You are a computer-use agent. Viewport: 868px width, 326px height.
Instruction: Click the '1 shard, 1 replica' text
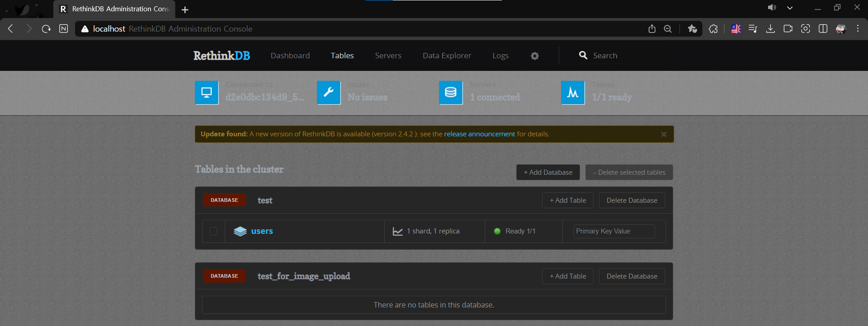(x=433, y=231)
